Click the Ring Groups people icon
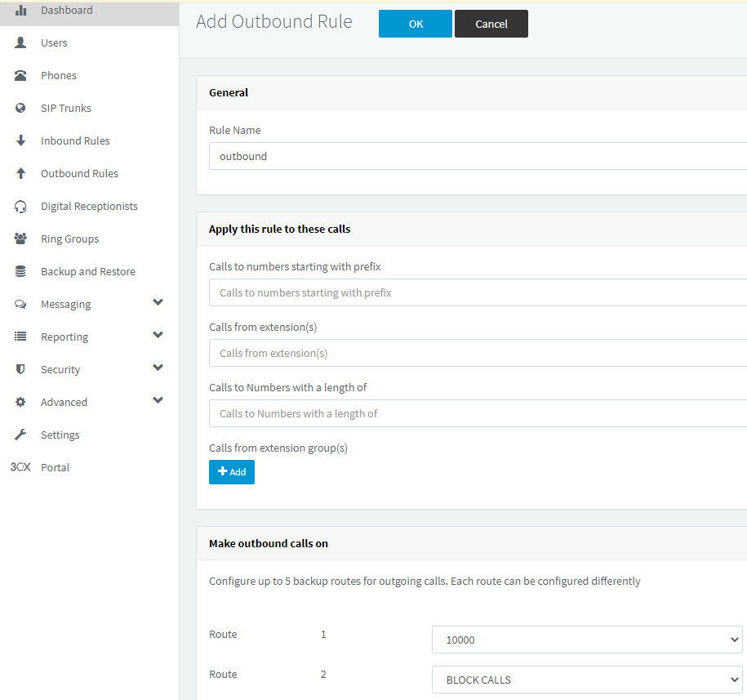This screenshot has height=700, width=747. coord(20,239)
